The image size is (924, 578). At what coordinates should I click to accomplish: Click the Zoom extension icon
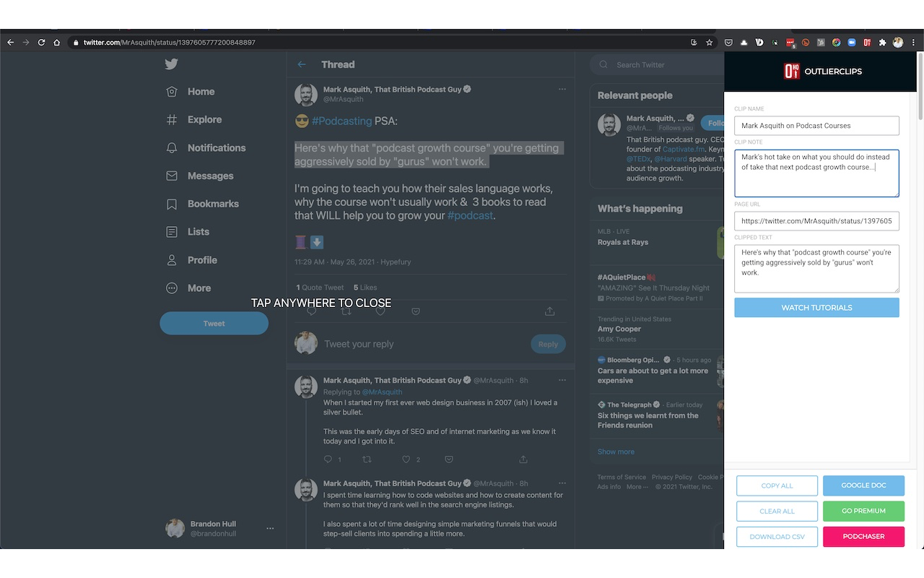pyautogui.click(x=852, y=43)
